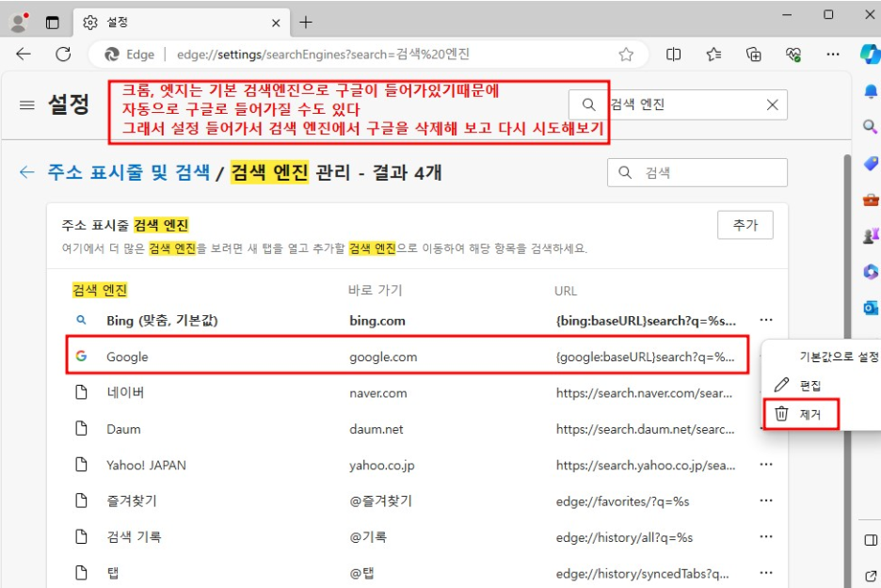The width and height of the screenshot is (881, 588).
Task: Click the search engine filter 검색 field
Action: (697, 172)
